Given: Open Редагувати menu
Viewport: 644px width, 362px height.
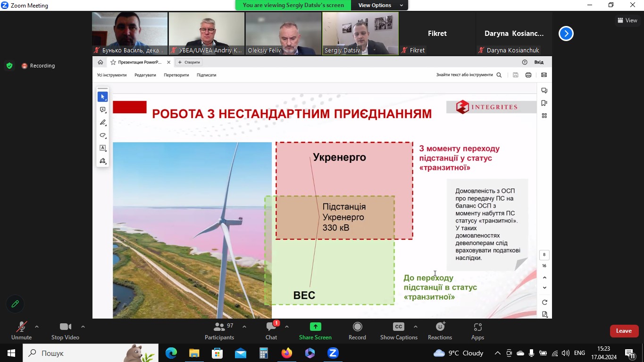Looking at the screenshot, I should click(x=145, y=75).
